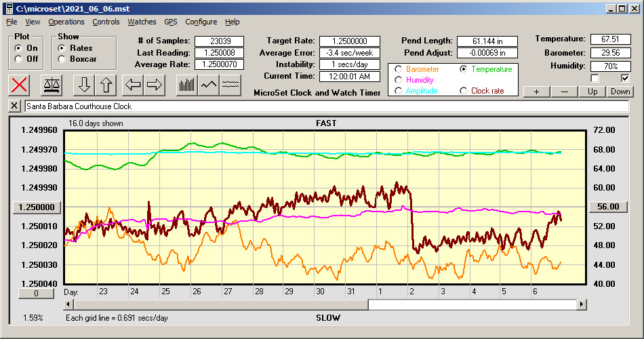Screen dimensions: 644x339
Task: Click the horizontal scrollbar left arrow
Action: point(69,304)
